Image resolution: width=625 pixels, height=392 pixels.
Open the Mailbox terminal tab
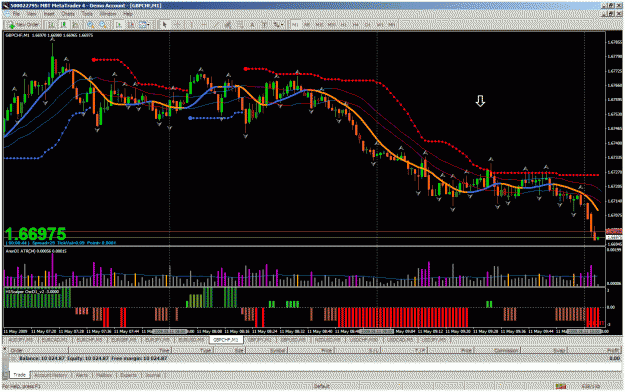click(104, 375)
